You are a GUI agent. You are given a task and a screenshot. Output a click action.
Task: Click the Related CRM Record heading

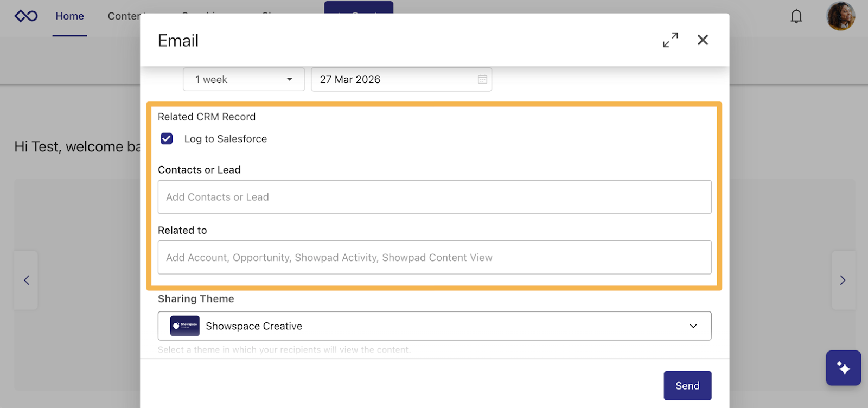tap(207, 117)
